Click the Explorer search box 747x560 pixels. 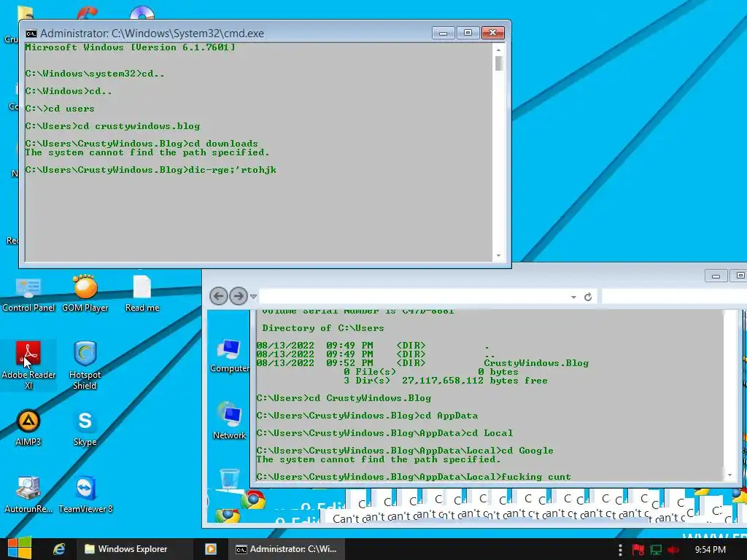click(674, 297)
